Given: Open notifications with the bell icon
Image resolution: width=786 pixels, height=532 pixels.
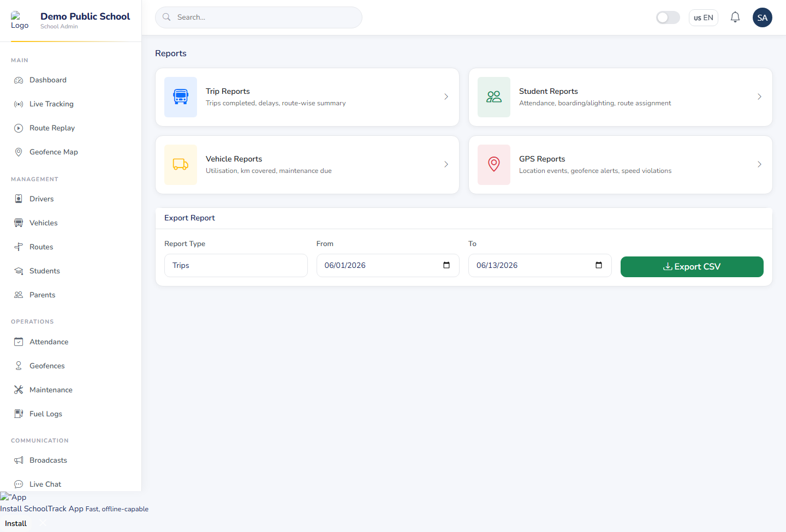Looking at the screenshot, I should coord(735,17).
